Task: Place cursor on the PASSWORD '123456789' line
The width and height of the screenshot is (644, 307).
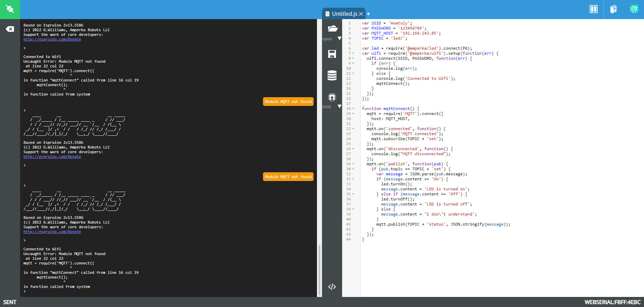Action: pyautogui.click(x=394, y=28)
